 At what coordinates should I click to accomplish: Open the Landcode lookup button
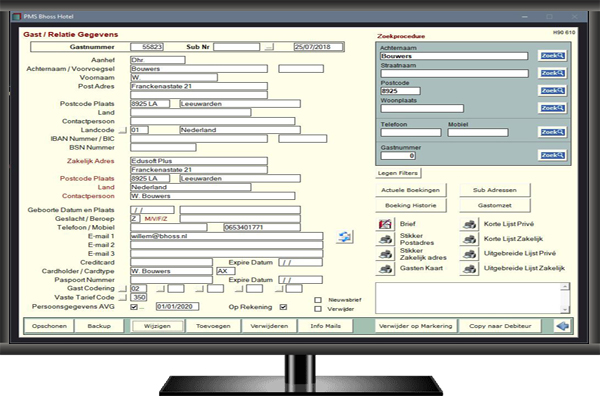coord(122,130)
